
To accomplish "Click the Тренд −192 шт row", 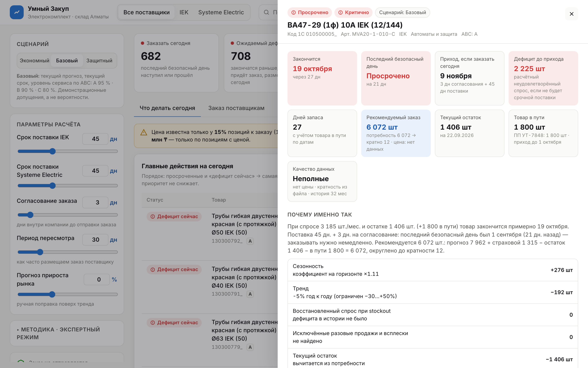I will pos(432,292).
